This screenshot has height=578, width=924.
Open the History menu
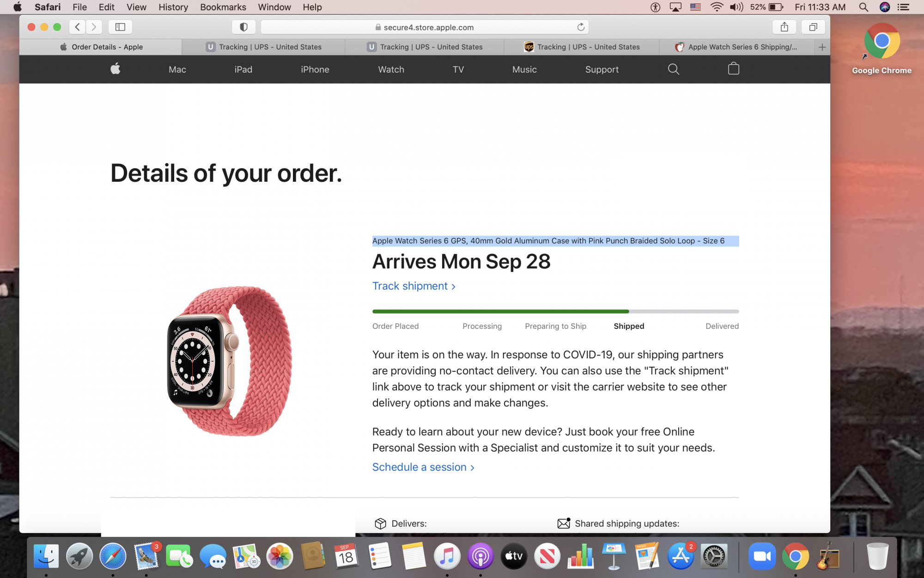point(173,7)
